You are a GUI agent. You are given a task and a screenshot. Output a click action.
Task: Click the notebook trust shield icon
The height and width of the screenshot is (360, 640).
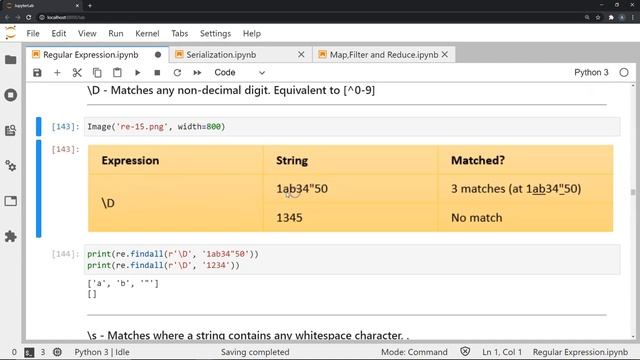pos(465,351)
